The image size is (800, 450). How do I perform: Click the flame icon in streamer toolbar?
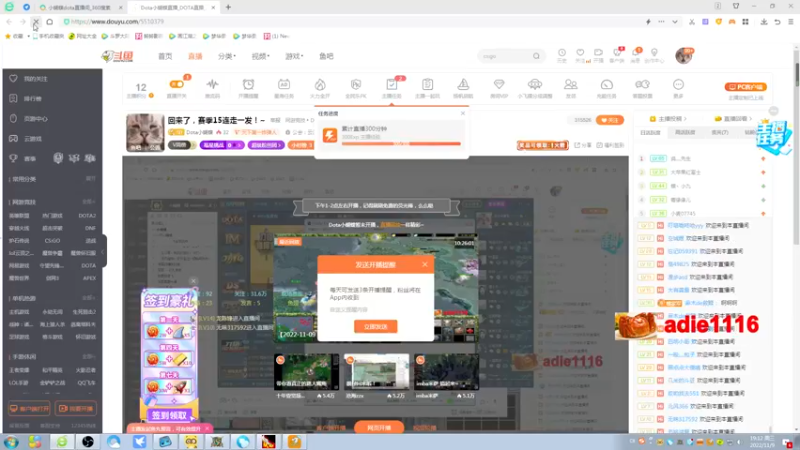(320, 84)
